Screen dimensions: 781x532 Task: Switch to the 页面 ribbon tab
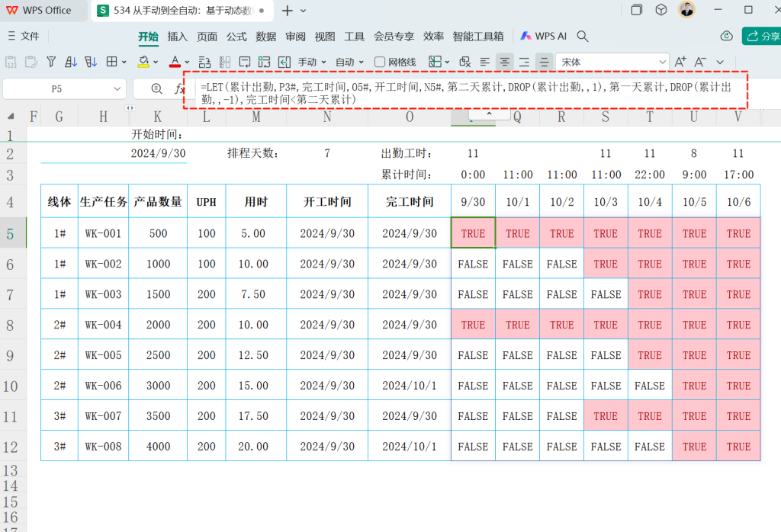coord(207,37)
